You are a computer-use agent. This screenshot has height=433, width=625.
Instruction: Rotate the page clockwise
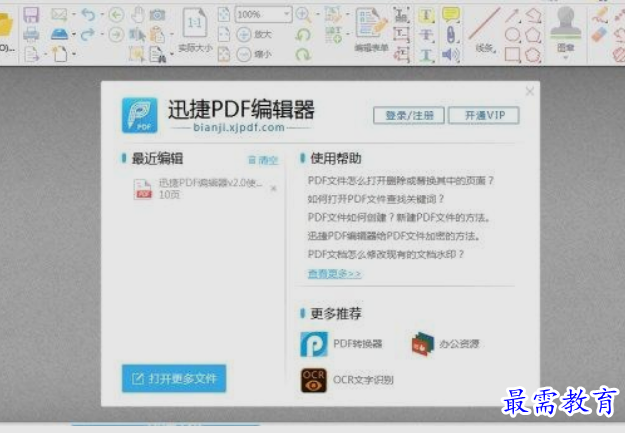(303, 54)
